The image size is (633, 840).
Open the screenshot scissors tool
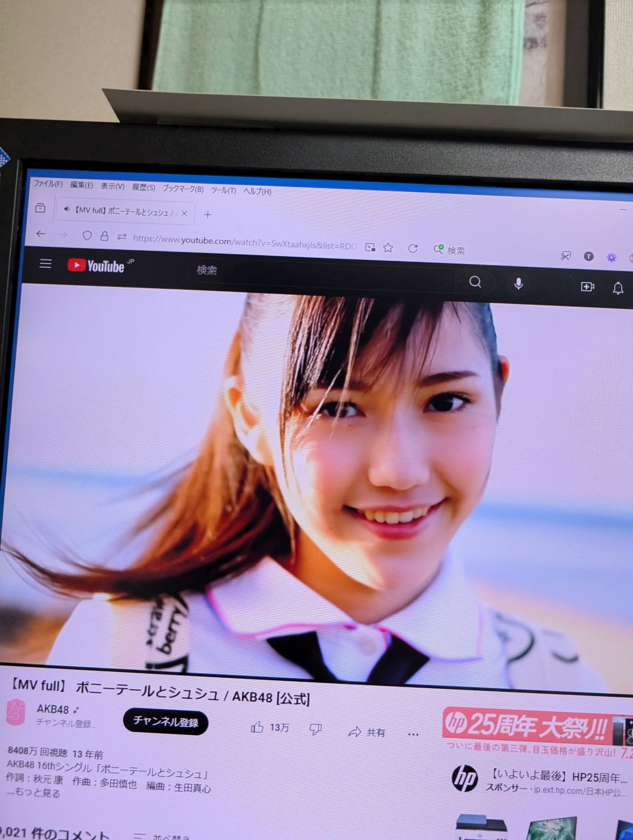point(566,256)
